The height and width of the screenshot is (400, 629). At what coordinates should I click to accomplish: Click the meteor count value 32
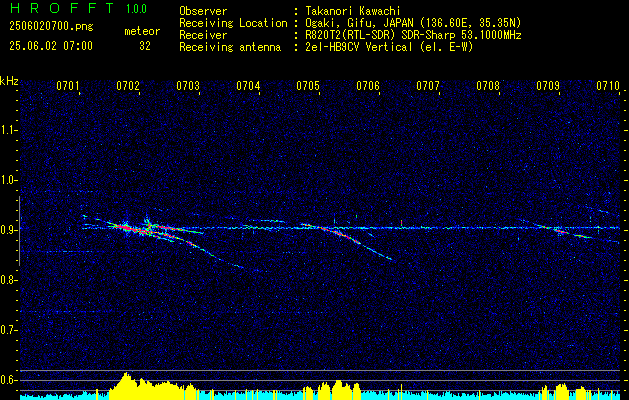(x=145, y=46)
